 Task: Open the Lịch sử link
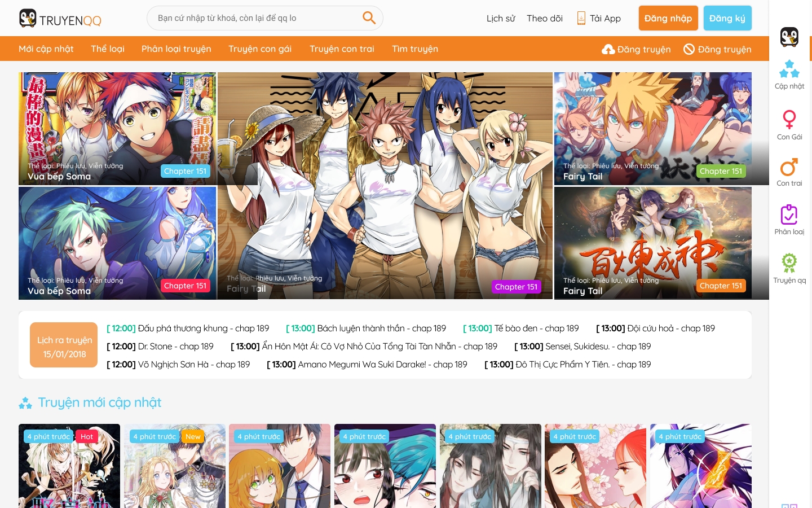tap(501, 19)
